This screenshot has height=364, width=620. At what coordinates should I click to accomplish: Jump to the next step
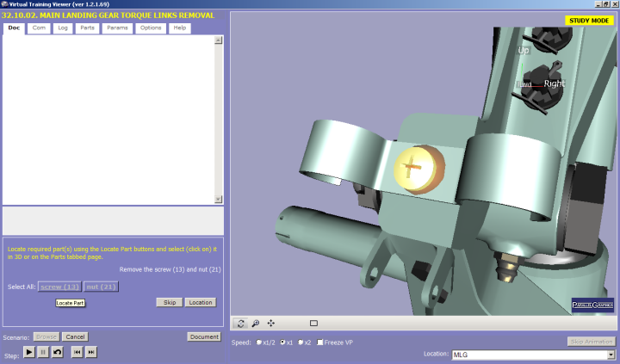pos(91,352)
